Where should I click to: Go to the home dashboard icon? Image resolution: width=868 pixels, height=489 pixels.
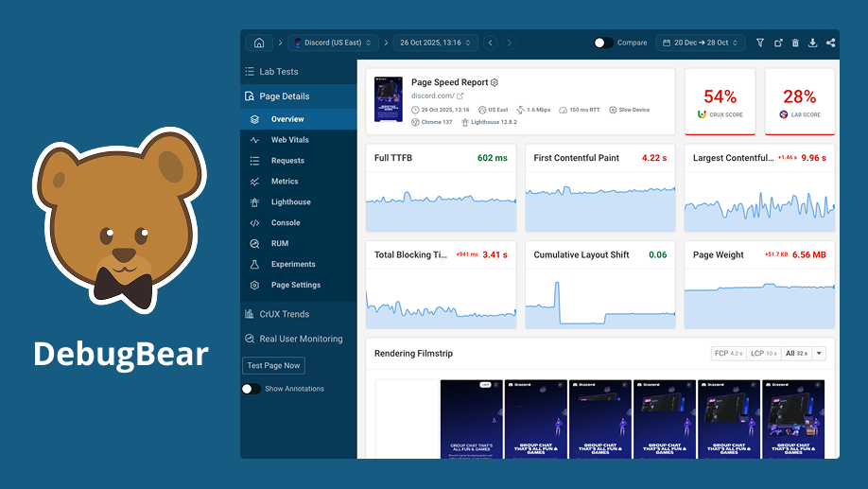click(x=258, y=43)
